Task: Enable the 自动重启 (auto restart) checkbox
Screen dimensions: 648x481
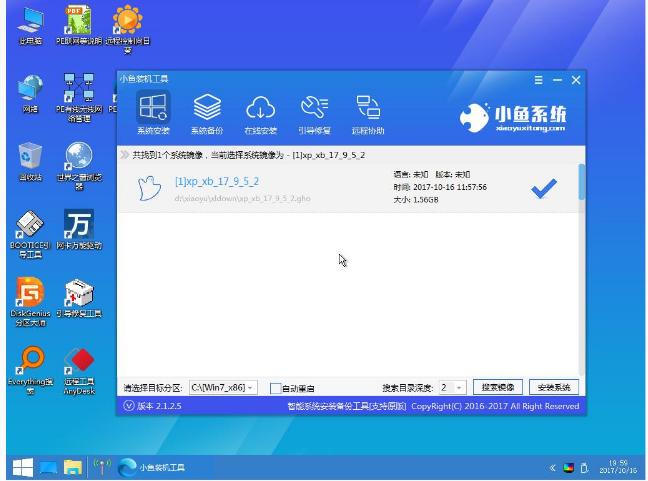Action: tap(277, 388)
